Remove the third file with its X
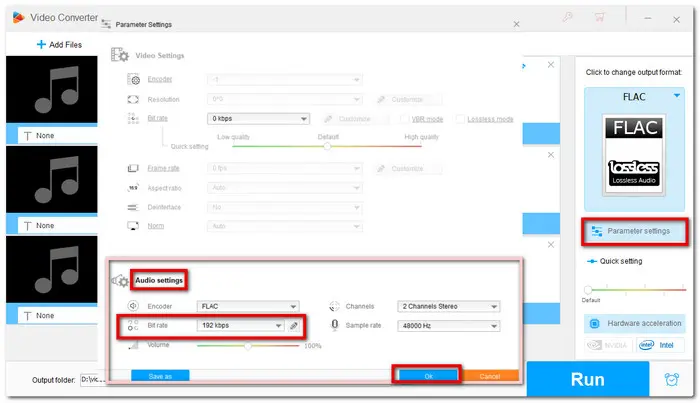This screenshot has height=403, width=700. (551, 245)
